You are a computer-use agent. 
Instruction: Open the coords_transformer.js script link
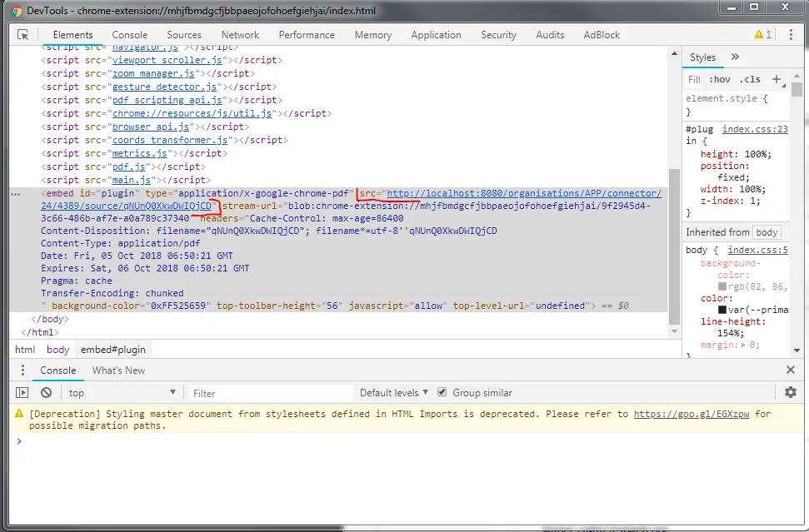pyautogui.click(x=170, y=140)
